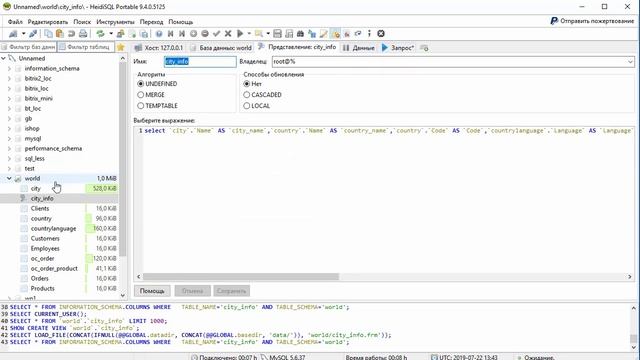
Task: Click the Delete row minus icon
Action: click(205, 33)
